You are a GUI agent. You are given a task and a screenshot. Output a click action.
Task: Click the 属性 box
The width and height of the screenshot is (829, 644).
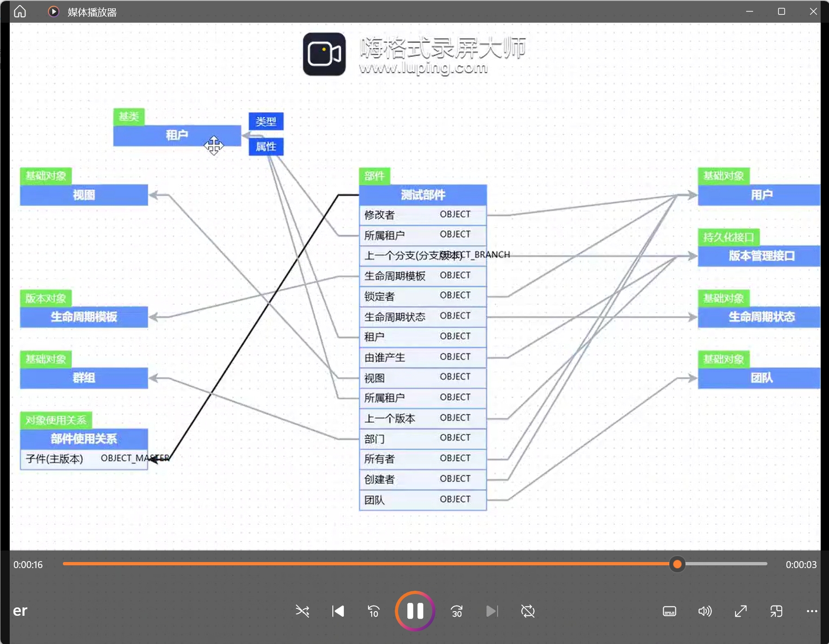point(266,147)
